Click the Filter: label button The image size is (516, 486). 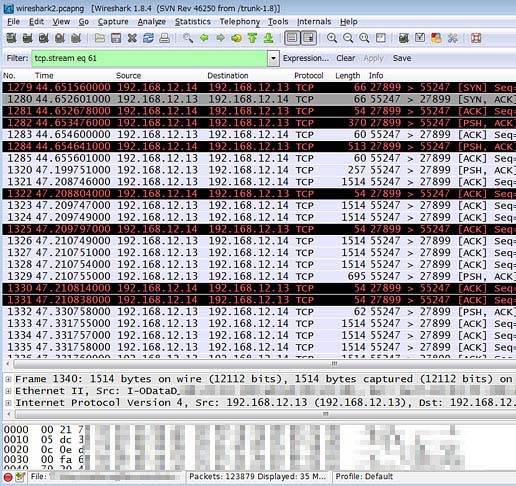click(x=17, y=58)
